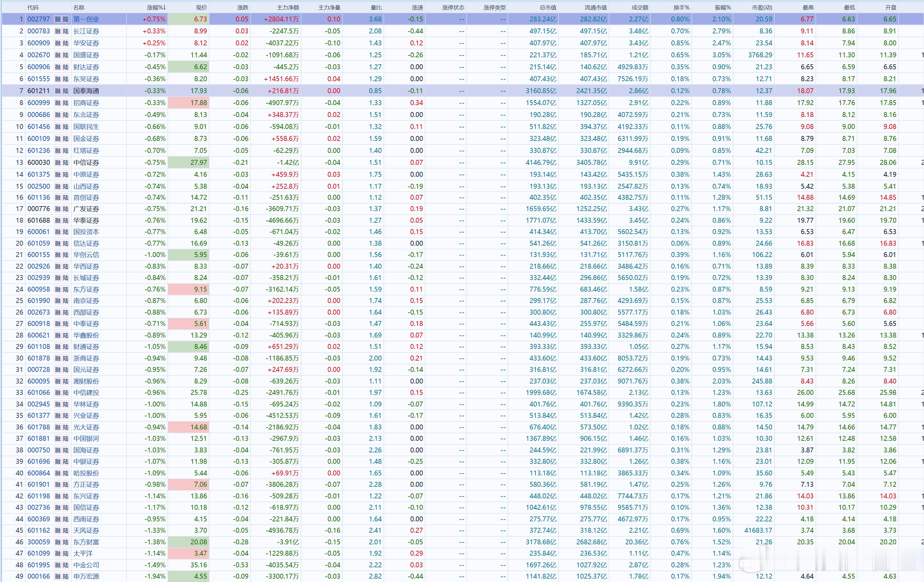Sort stocks by 量比 column

(x=376, y=8)
